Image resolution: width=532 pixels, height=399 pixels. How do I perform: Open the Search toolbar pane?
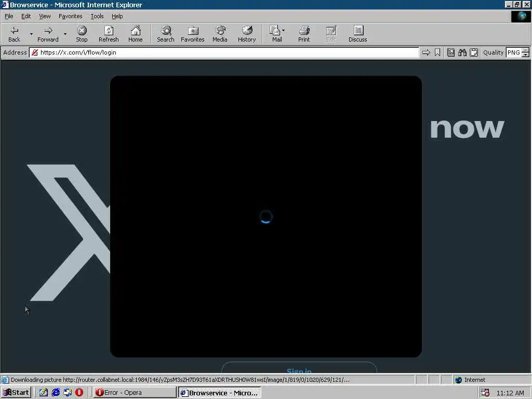click(166, 34)
